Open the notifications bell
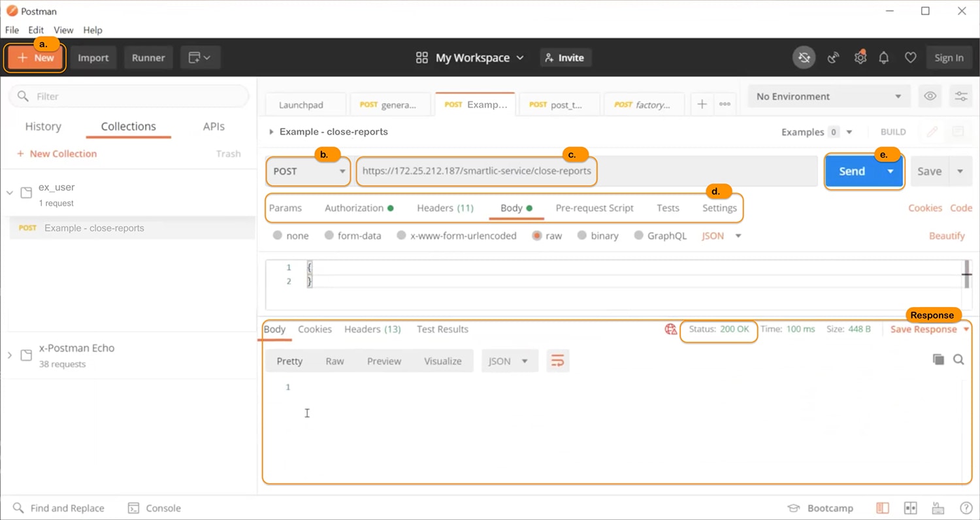 884,57
